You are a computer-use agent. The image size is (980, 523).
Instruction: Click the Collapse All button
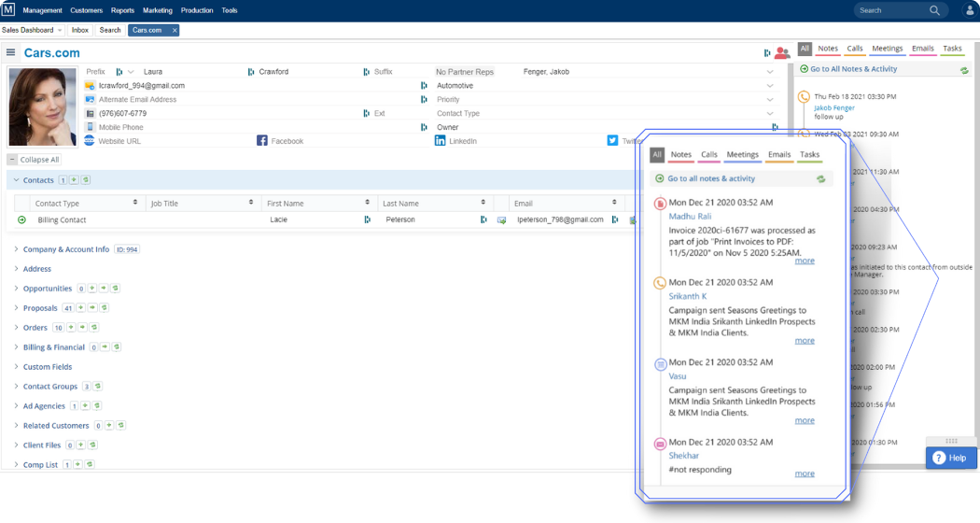[x=35, y=160]
